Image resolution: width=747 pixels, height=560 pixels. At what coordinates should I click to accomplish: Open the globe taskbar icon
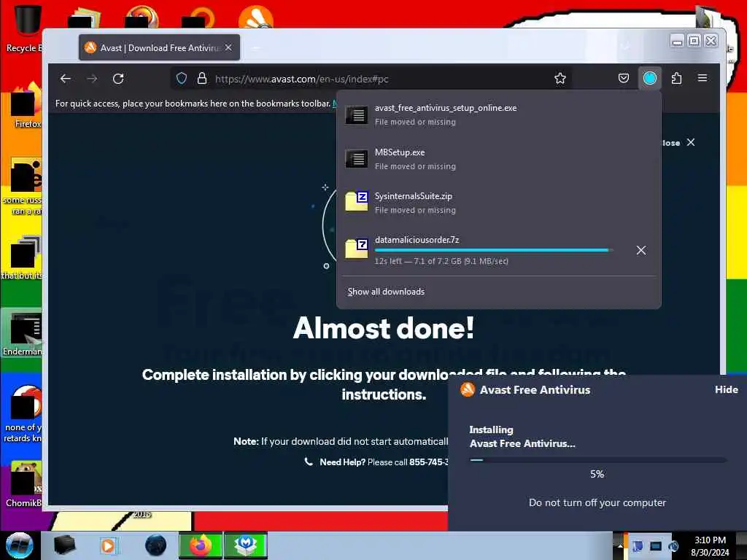click(x=155, y=545)
